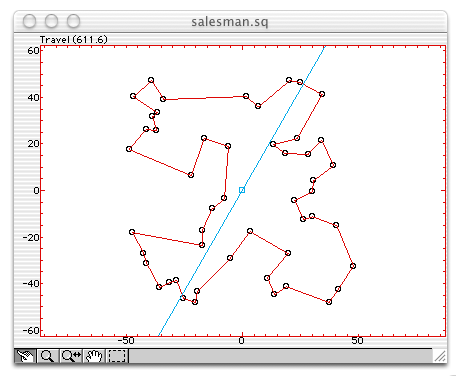Click the salesman.sq window title
456x376 pixels.
[230, 22]
